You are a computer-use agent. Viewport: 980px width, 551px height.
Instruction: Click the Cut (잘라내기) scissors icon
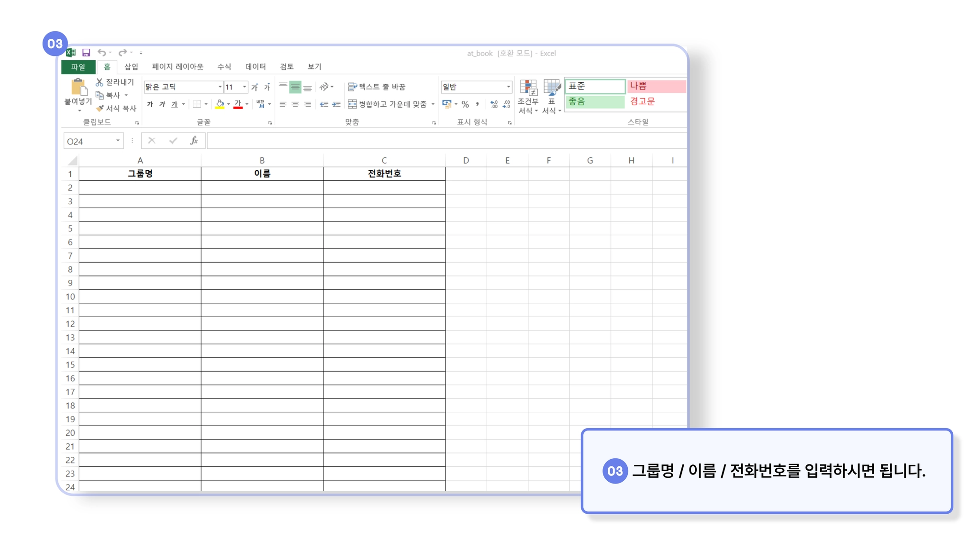coord(100,82)
